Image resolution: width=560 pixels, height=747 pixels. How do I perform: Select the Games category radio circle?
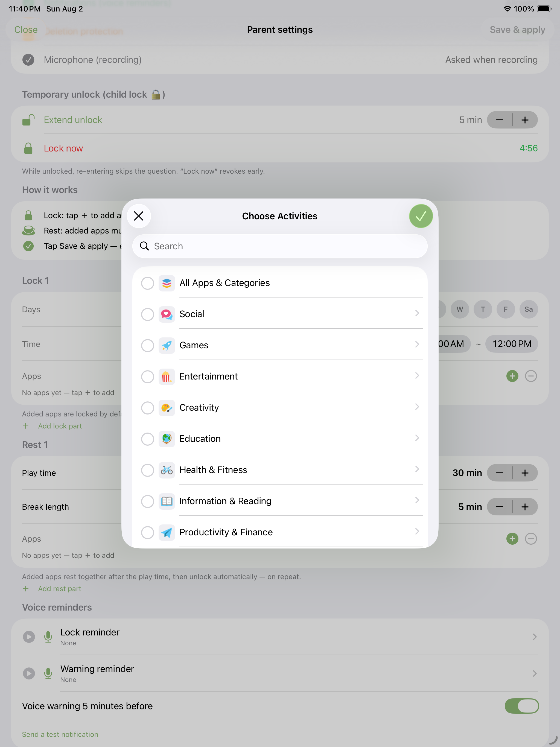click(148, 345)
